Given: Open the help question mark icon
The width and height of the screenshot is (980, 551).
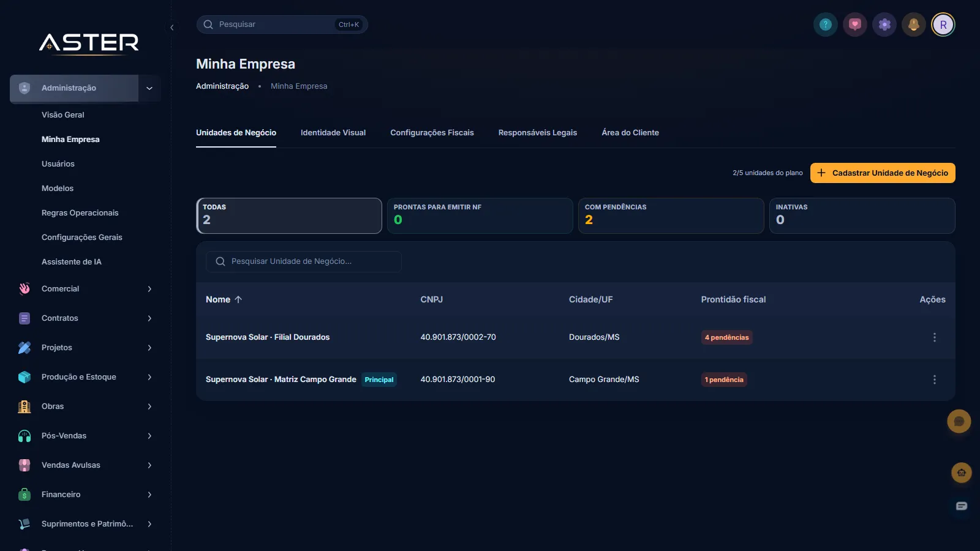Looking at the screenshot, I should (x=825, y=24).
